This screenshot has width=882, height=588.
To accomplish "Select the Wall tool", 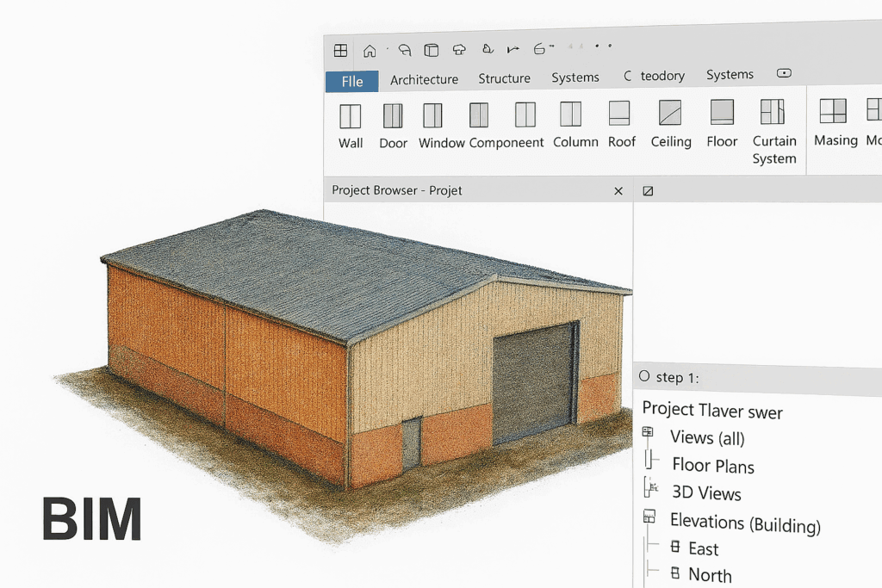I will pyautogui.click(x=350, y=116).
